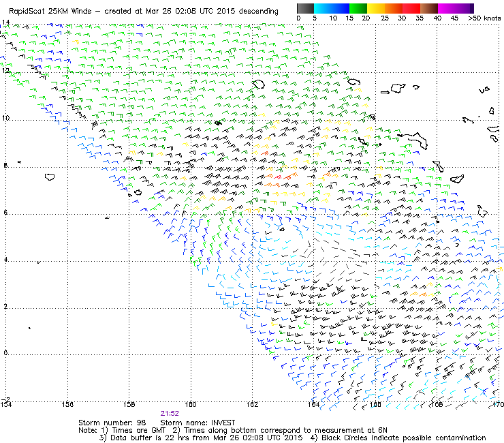Click the '6' latitude axis label
The height and width of the screenshot is (443, 504).
click(5, 213)
